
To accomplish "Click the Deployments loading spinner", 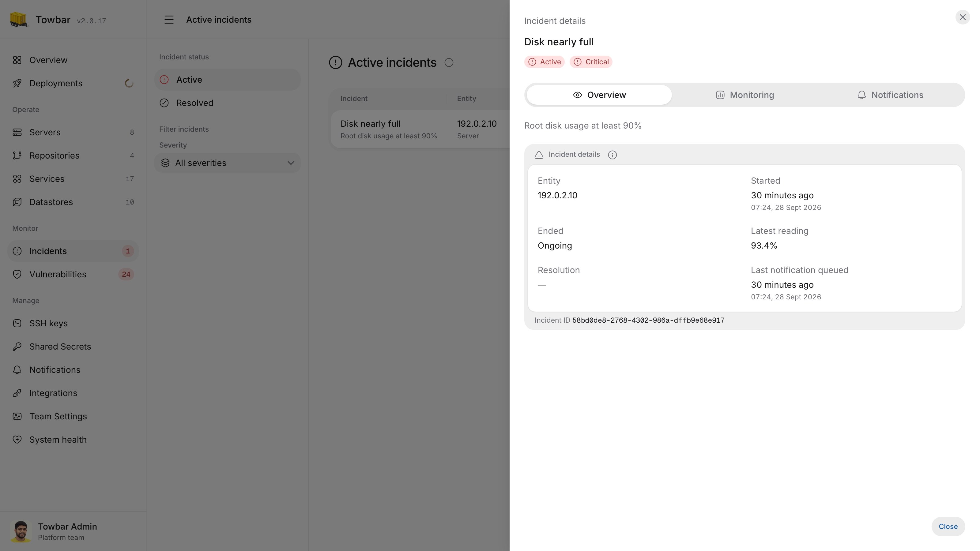I will 129,83.
